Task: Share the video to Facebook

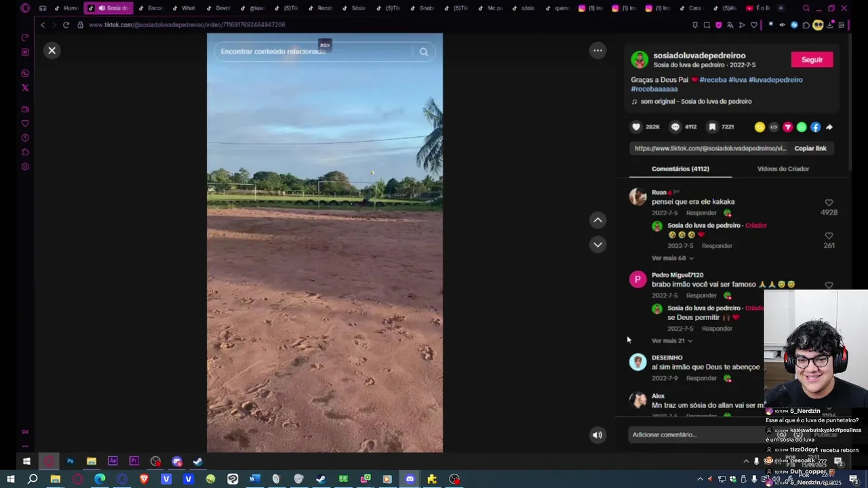Action: [815, 127]
